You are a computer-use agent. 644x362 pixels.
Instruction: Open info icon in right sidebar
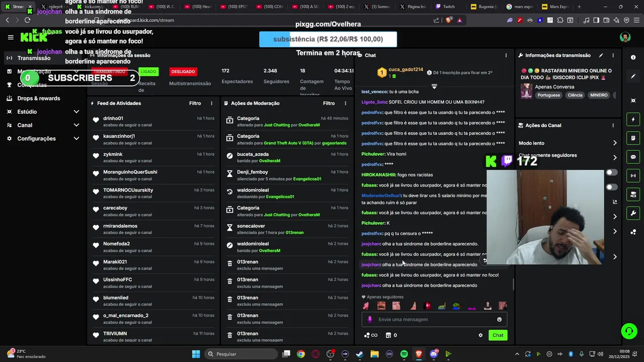633,57
